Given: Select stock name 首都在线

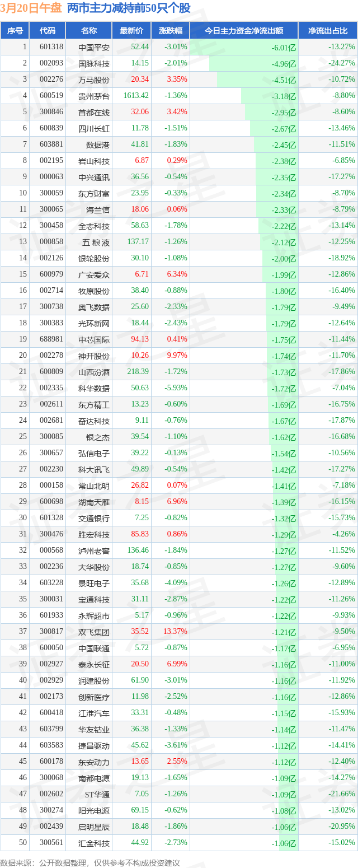Looking at the screenshot, I should coord(95,112).
